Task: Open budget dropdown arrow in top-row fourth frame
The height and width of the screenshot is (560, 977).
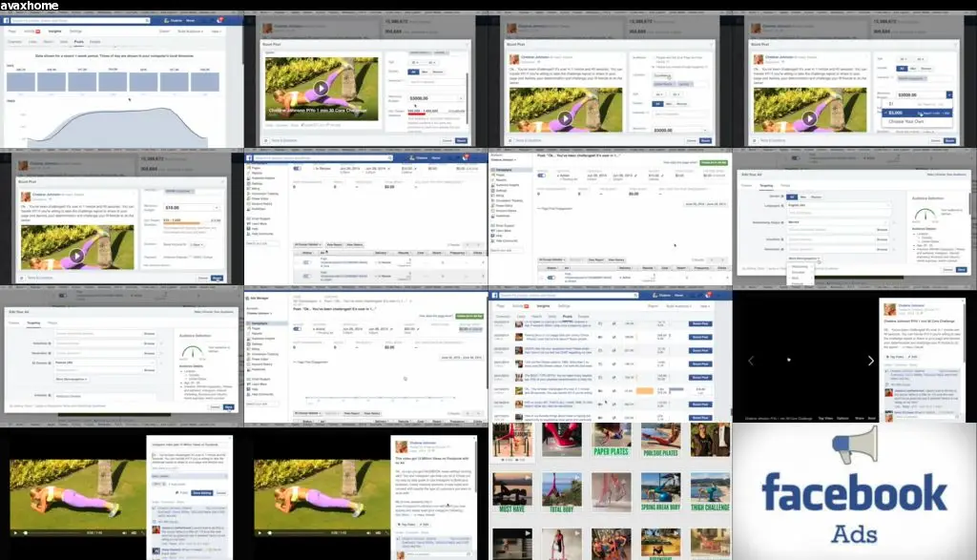Action: pos(949,94)
